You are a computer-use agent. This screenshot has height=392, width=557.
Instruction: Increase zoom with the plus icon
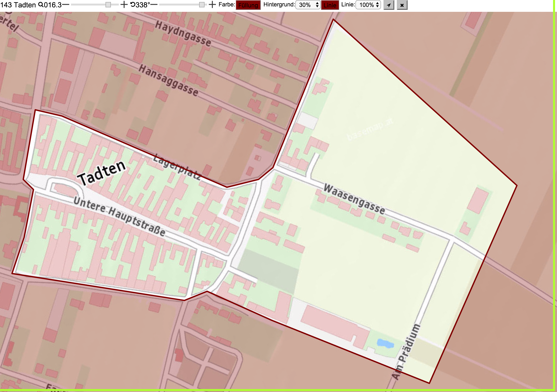pyautogui.click(x=124, y=5)
